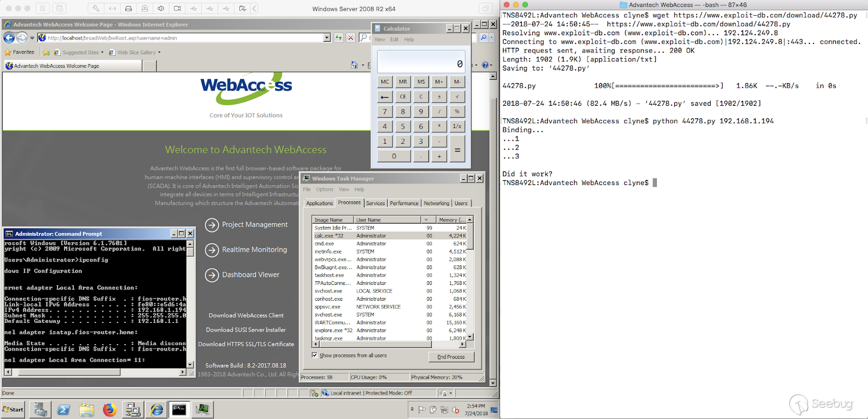Open Task Manager Options menu
Screen dimensions: 868x419
pos(324,189)
